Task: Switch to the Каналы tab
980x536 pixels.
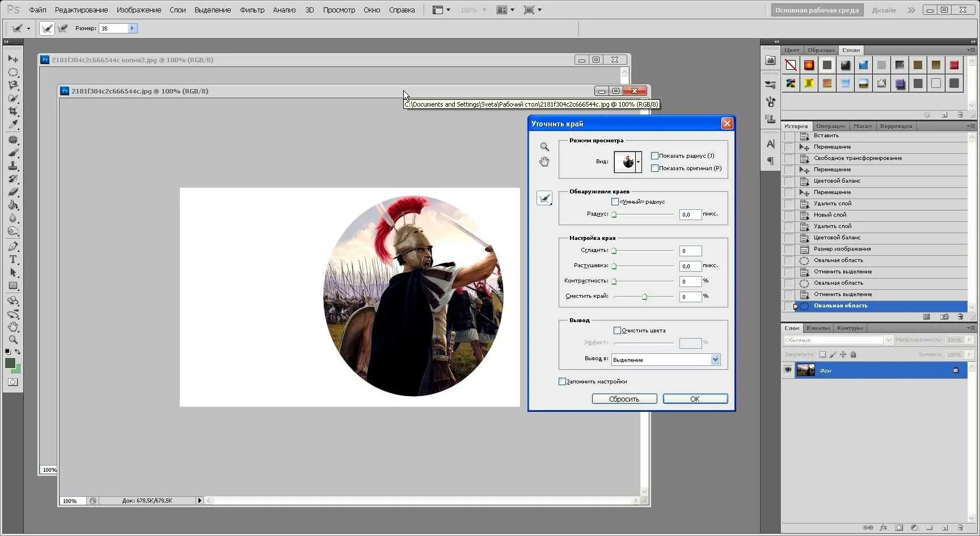Action: 818,328
